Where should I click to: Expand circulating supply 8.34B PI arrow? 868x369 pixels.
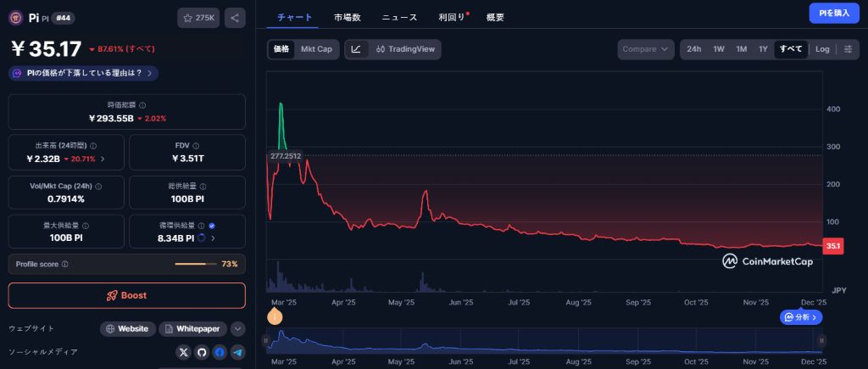pos(213,238)
